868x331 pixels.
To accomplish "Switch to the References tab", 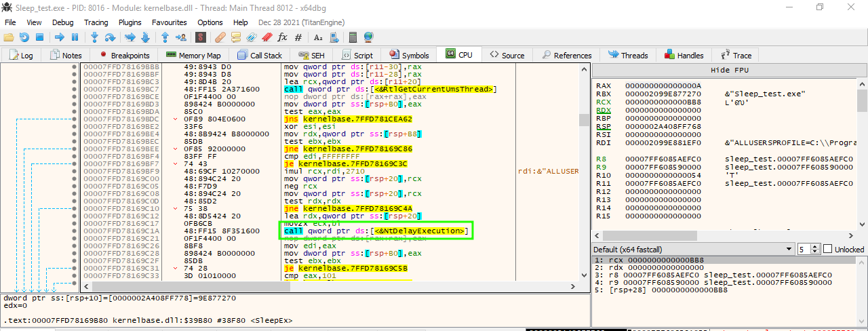I will pyautogui.click(x=566, y=56).
